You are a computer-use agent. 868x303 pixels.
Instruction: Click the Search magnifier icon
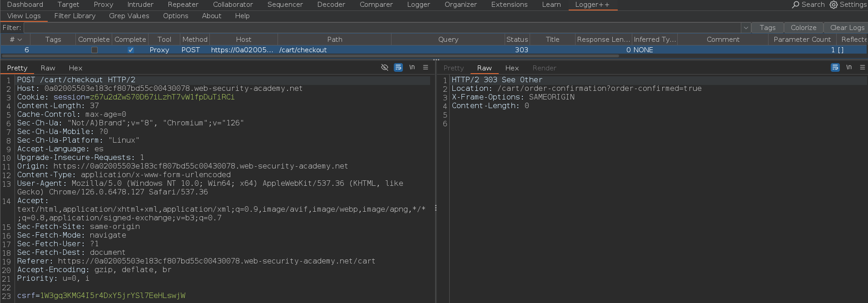click(x=795, y=5)
